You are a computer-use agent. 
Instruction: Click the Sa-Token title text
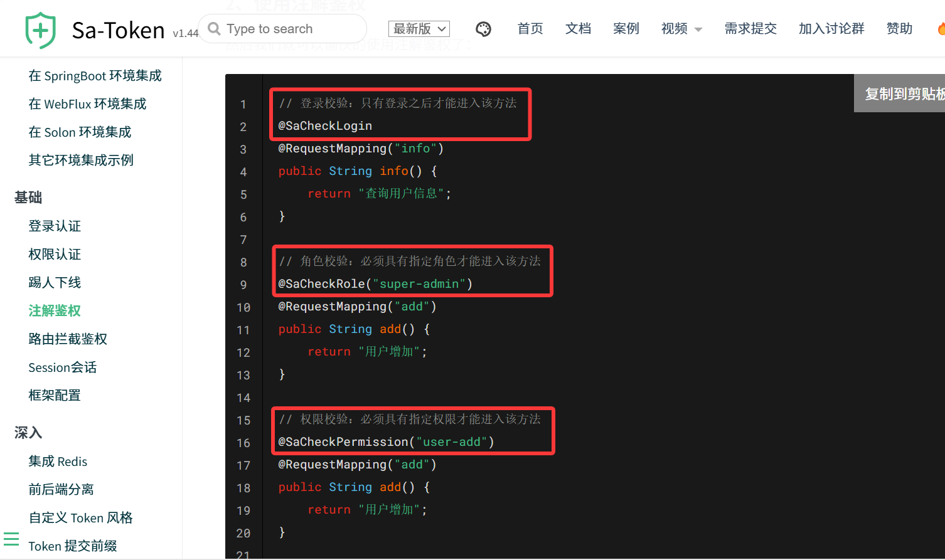118,30
